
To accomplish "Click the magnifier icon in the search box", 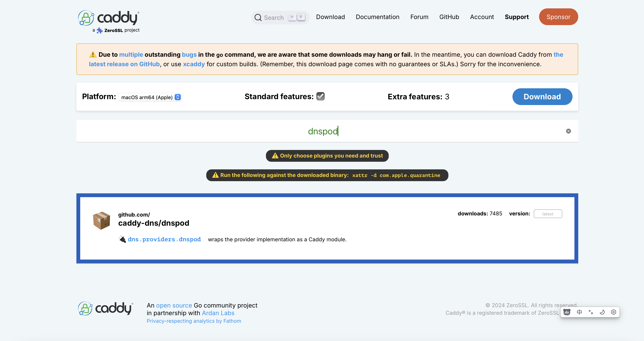I will (258, 18).
